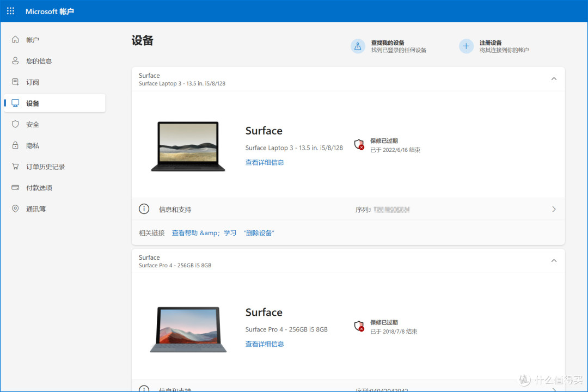The image size is (588, 392).
Task: Click the shield icon beside 安全
Action: point(15,124)
